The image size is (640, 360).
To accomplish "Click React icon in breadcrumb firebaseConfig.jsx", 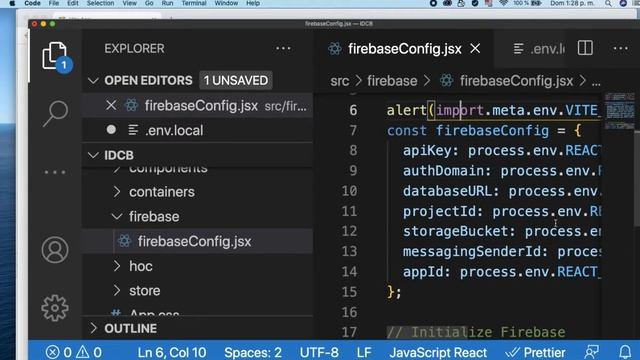I will 447,80.
